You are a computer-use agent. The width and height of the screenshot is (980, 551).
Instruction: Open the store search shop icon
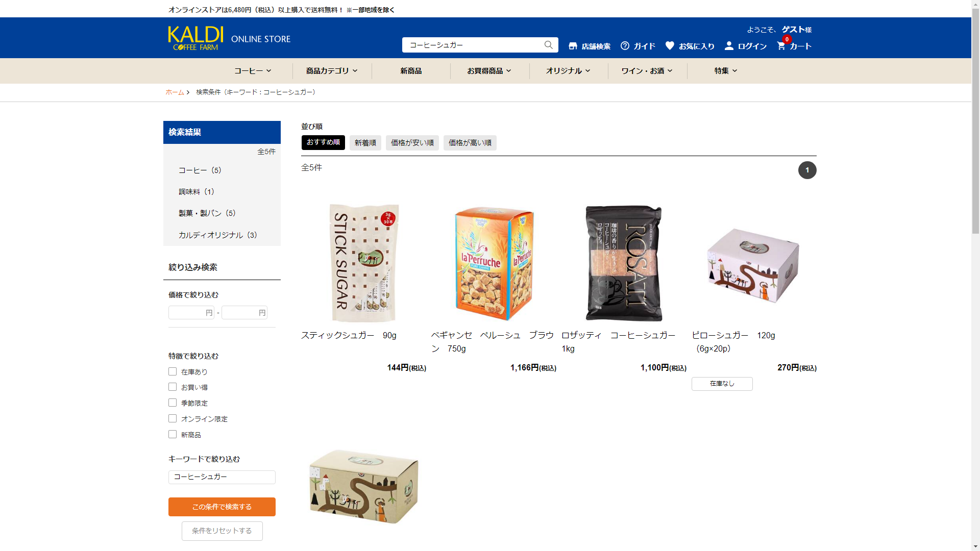(x=573, y=46)
